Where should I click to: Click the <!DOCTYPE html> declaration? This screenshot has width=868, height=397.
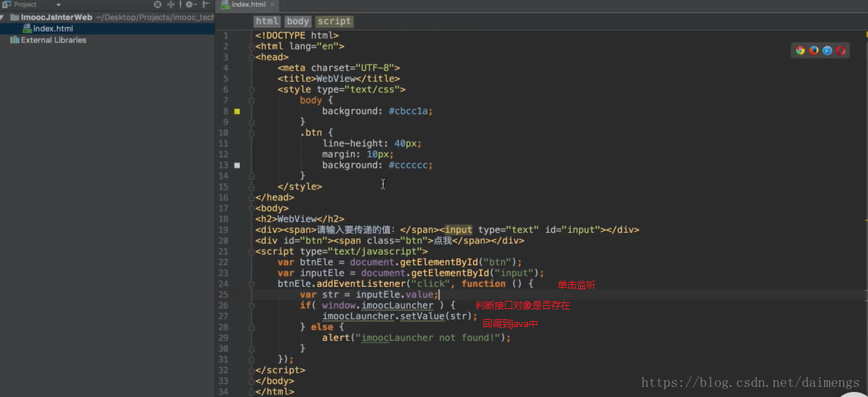[297, 36]
